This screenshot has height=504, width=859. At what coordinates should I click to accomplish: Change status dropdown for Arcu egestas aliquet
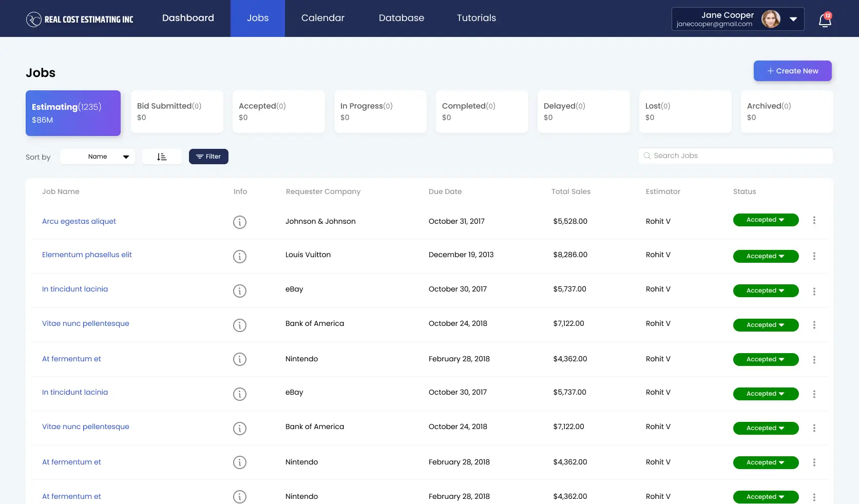[x=765, y=220]
